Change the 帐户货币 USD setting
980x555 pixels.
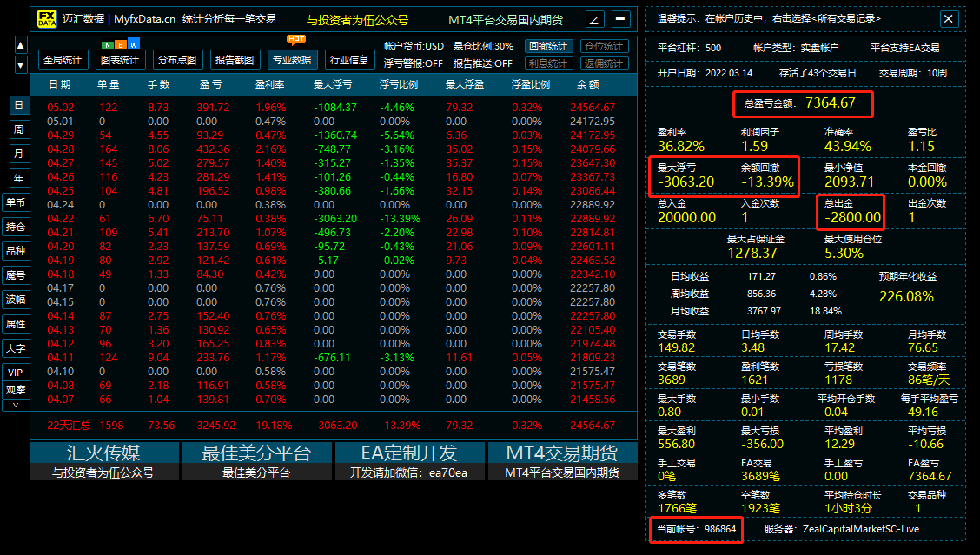tap(414, 46)
